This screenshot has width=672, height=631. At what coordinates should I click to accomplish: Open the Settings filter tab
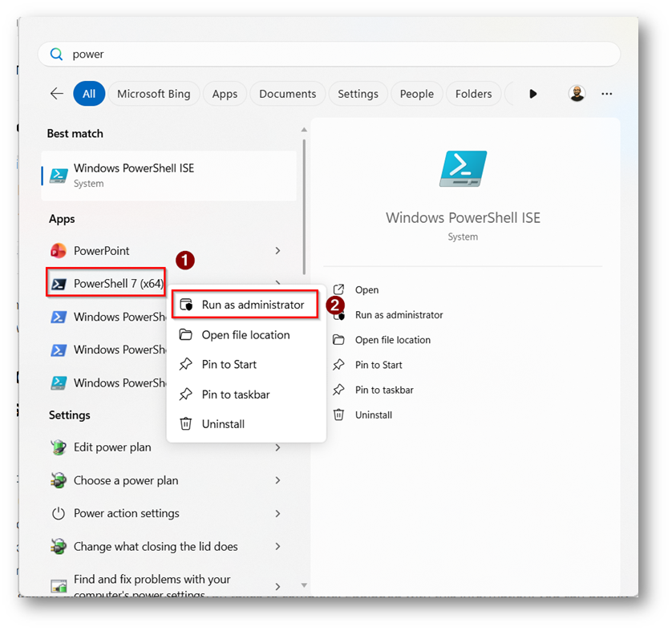click(358, 93)
